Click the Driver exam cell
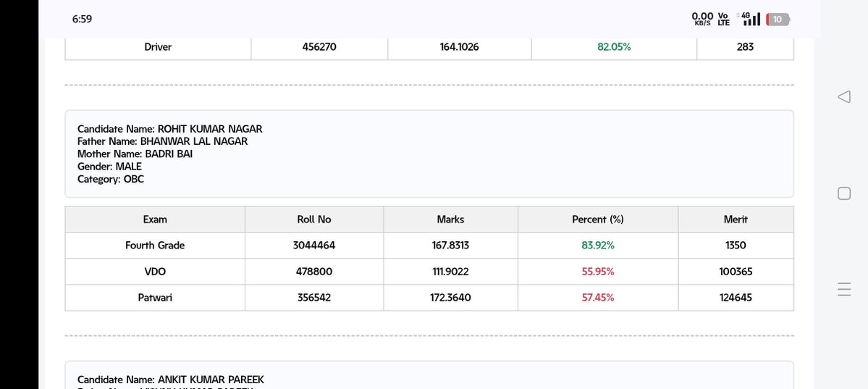The height and width of the screenshot is (389, 868). pyautogui.click(x=158, y=47)
